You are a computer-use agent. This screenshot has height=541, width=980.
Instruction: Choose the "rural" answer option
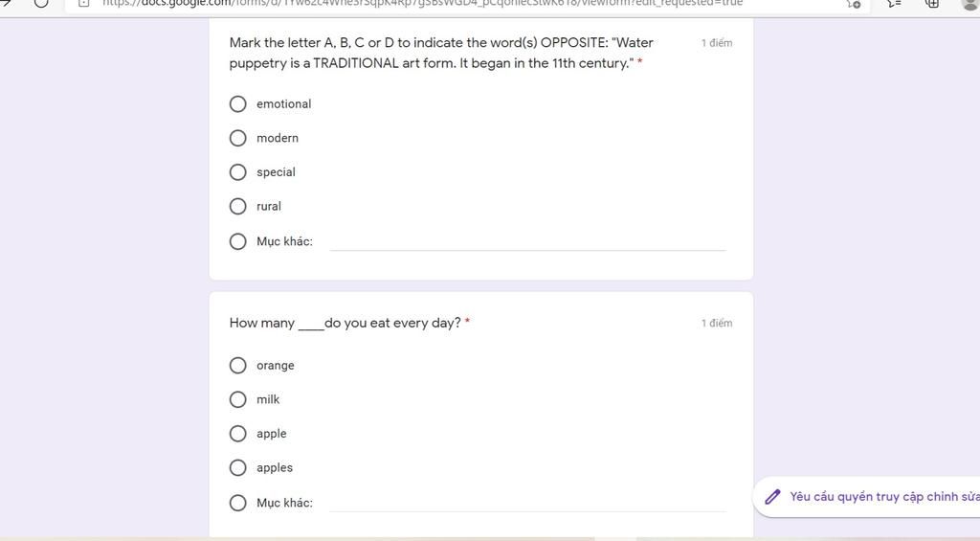click(238, 206)
